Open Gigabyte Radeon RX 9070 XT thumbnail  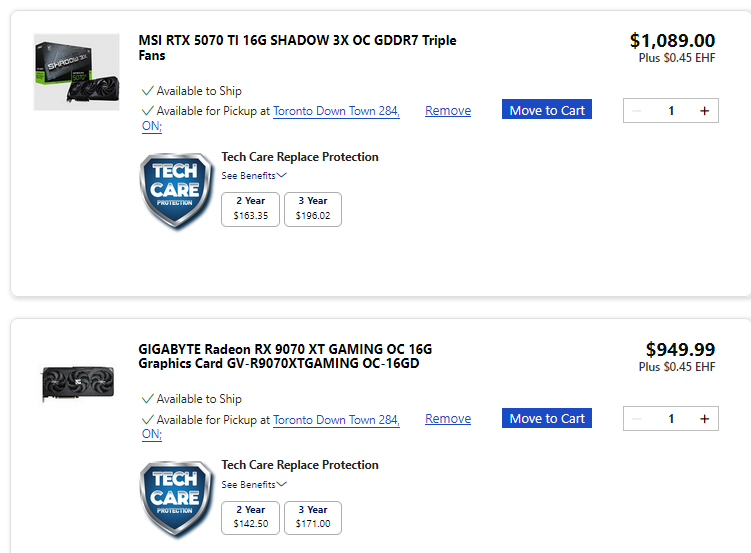[x=76, y=381]
